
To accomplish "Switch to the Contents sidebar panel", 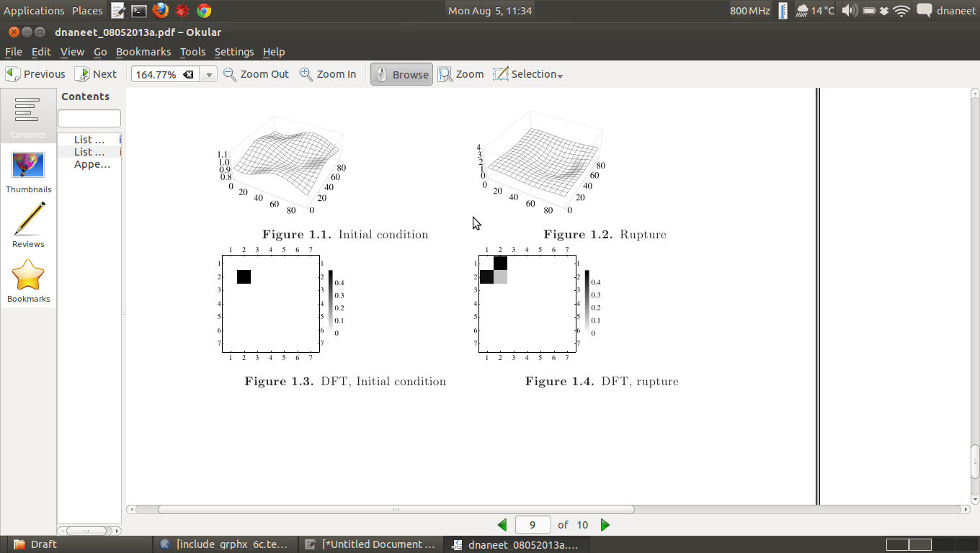I will (28, 115).
